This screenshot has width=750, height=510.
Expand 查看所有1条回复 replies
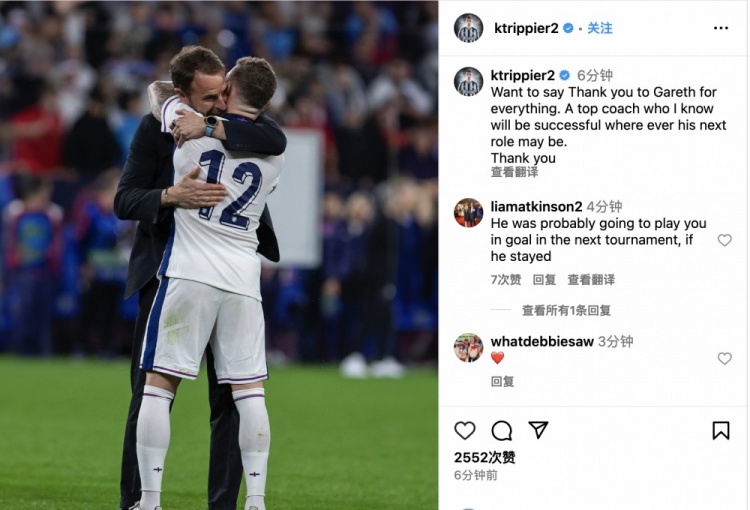(566, 310)
